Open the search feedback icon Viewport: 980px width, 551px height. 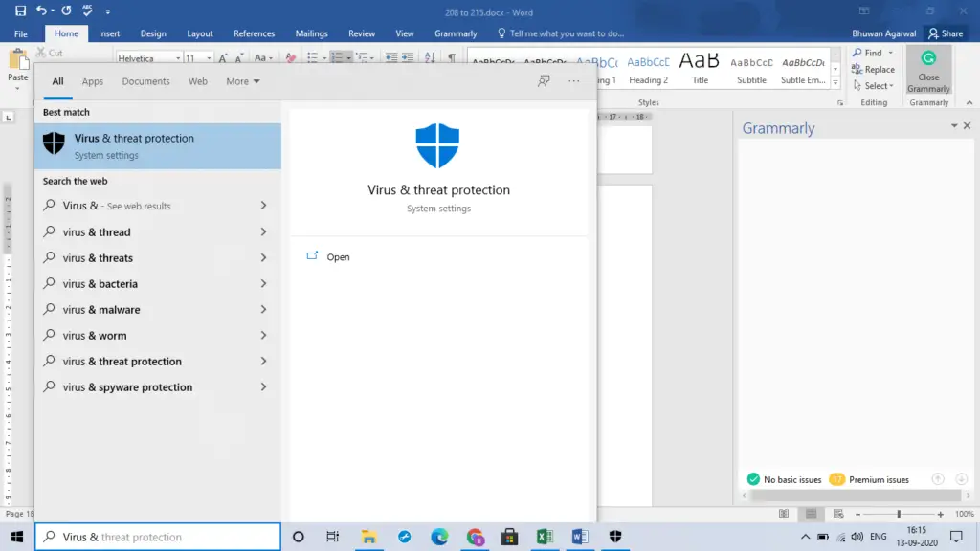[x=544, y=81]
